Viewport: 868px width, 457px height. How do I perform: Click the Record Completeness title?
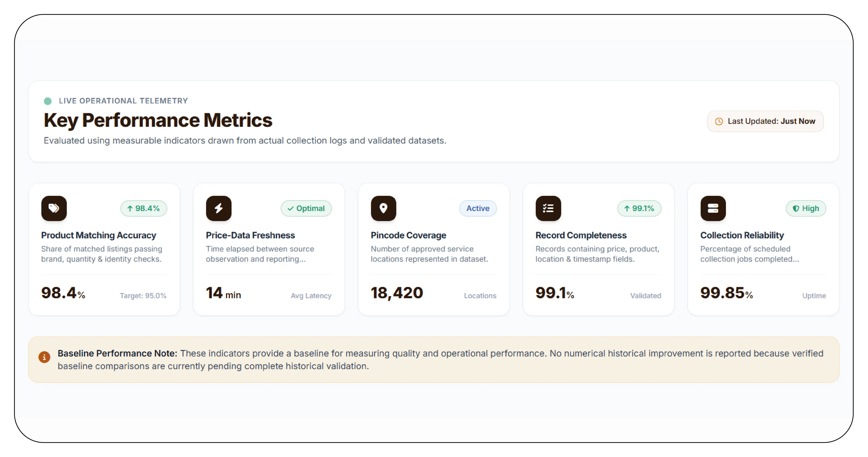point(581,235)
